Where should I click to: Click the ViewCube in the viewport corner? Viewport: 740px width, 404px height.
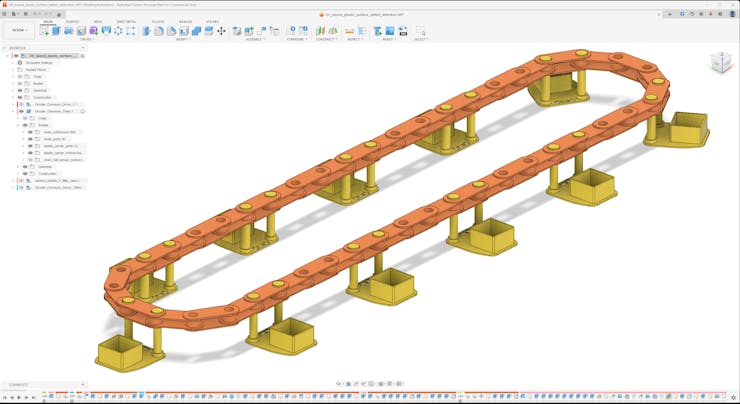(720, 64)
